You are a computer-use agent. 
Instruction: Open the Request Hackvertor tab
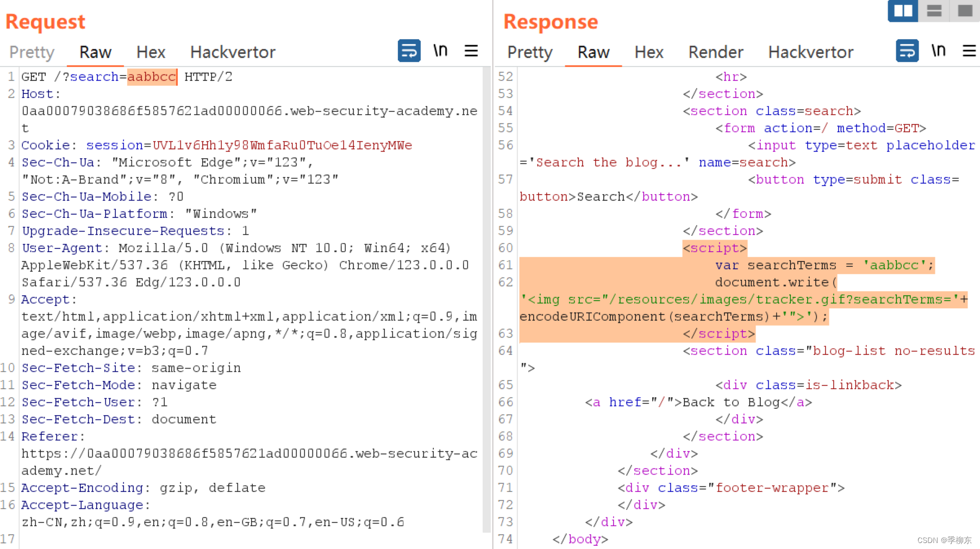coord(233,52)
